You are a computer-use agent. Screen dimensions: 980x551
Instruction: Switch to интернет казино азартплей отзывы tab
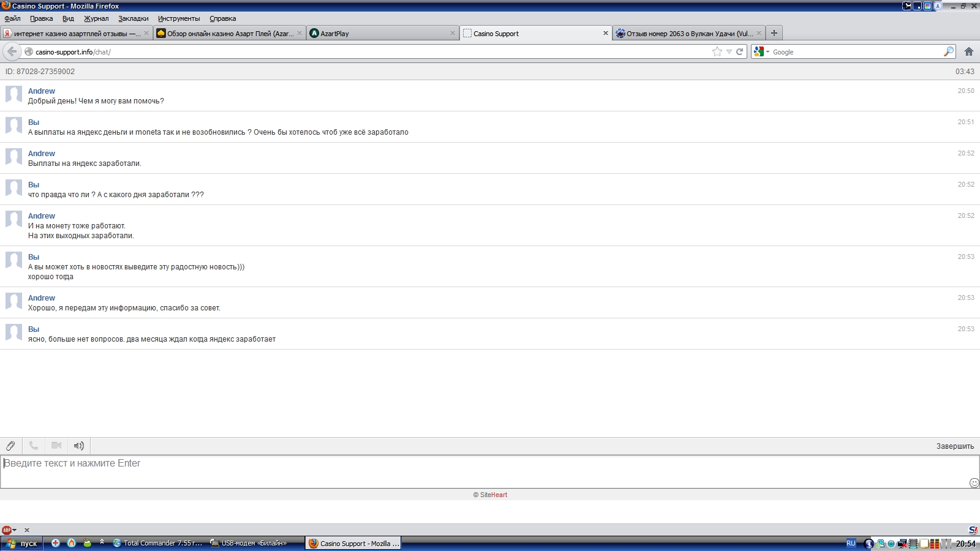click(x=76, y=34)
